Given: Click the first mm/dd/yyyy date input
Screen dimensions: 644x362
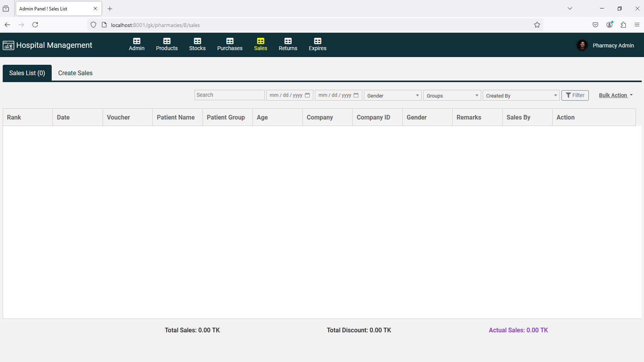Looking at the screenshot, I should pos(290,95).
